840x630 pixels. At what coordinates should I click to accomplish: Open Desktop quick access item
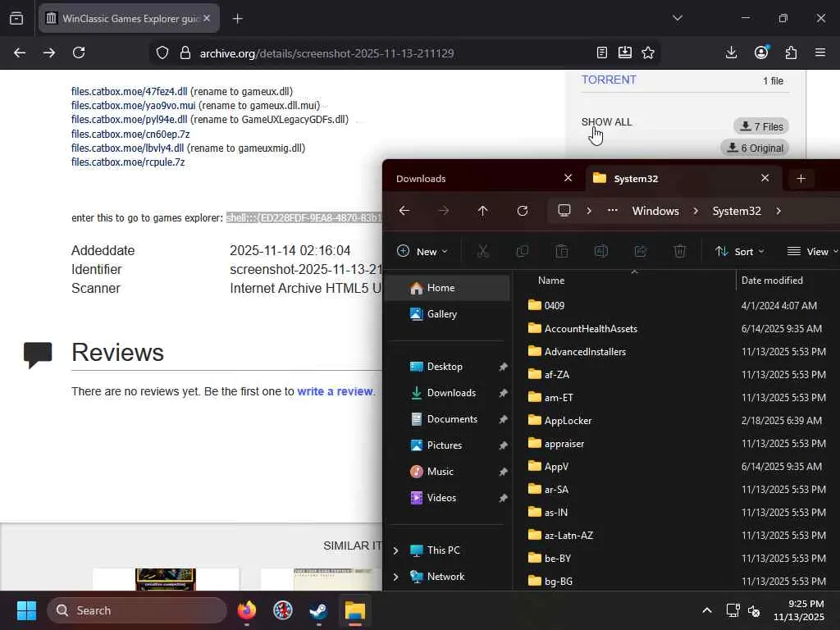[x=449, y=367]
